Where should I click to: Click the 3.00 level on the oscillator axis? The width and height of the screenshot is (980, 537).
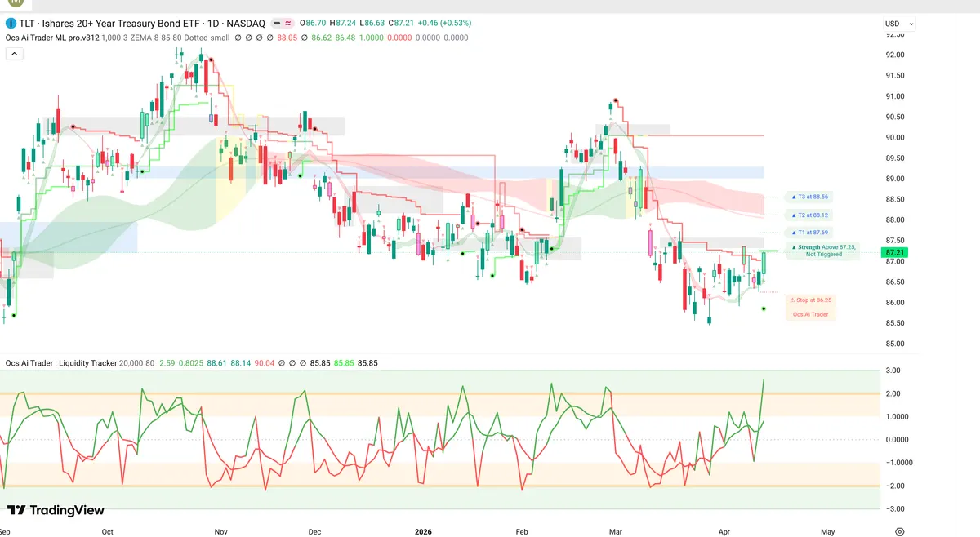[893, 371]
